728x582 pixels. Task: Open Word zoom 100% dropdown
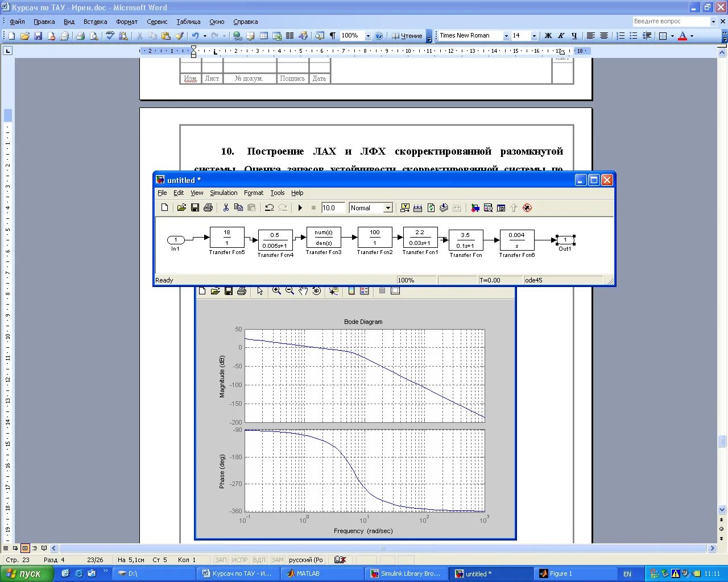(x=368, y=36)
